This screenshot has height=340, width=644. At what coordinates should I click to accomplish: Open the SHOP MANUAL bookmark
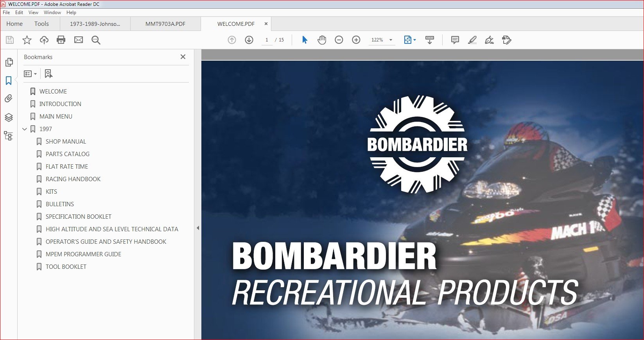point(66,142)
